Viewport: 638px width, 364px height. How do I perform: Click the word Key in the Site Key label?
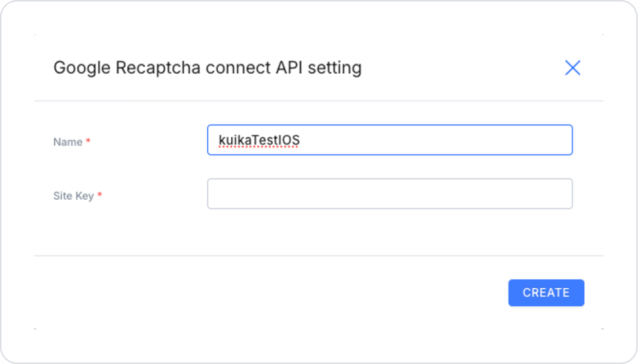click(x=84, y=196)
